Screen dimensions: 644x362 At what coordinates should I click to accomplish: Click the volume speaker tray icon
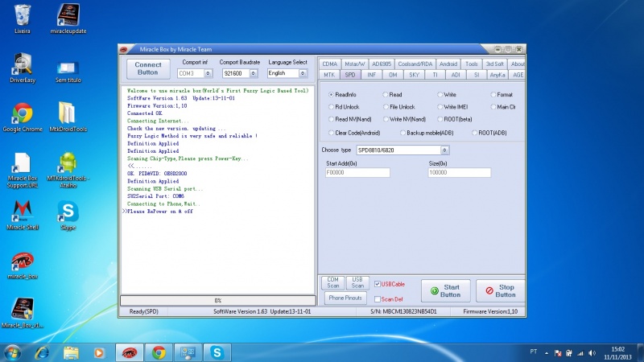click(x=592, y=353)
